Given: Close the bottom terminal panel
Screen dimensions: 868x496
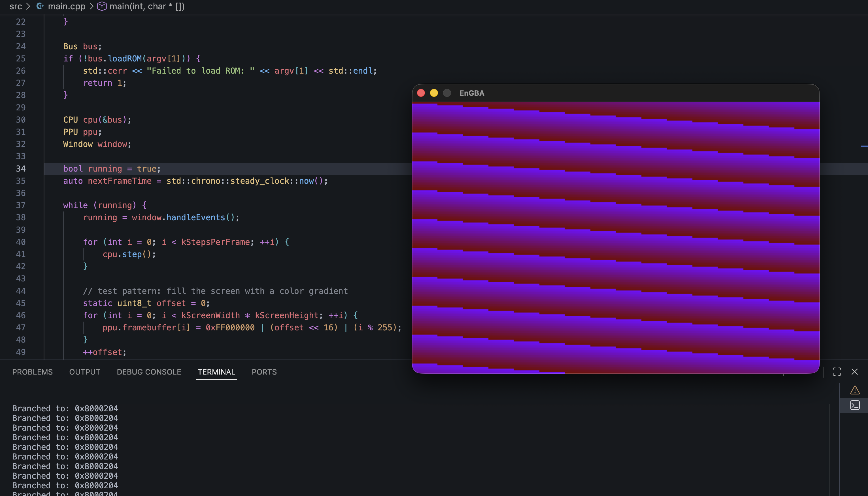Looking at the screenshot, I should tap(854, 372).
